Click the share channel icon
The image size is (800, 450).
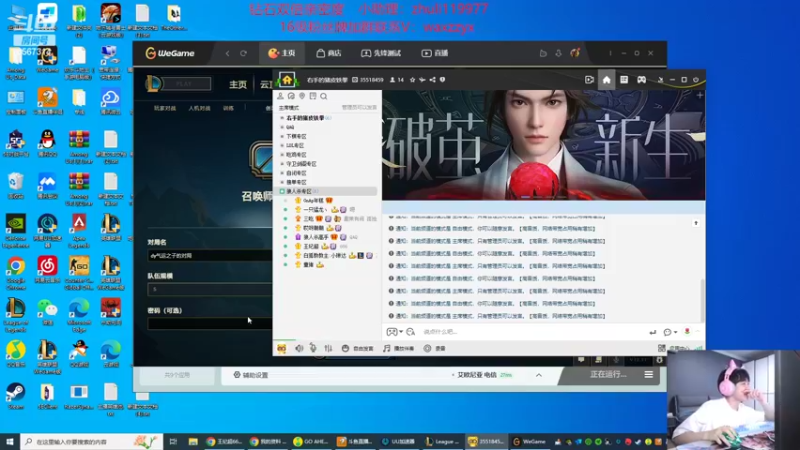point(432,80)
